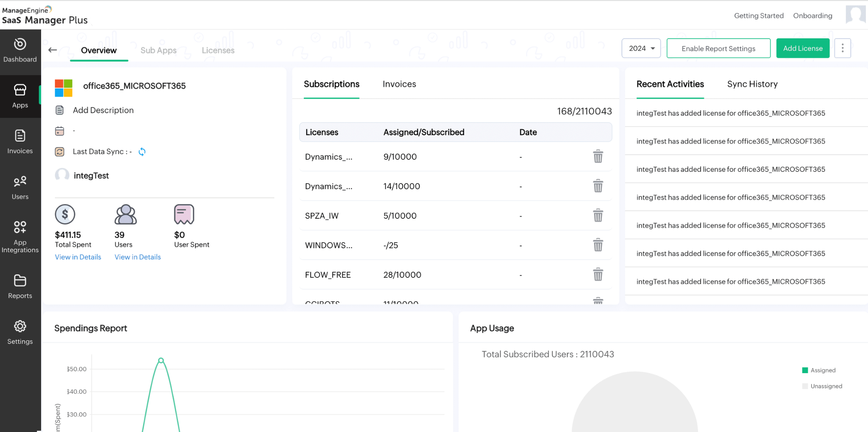Open the Dashboard sidebar section

[x=20, y=50]
